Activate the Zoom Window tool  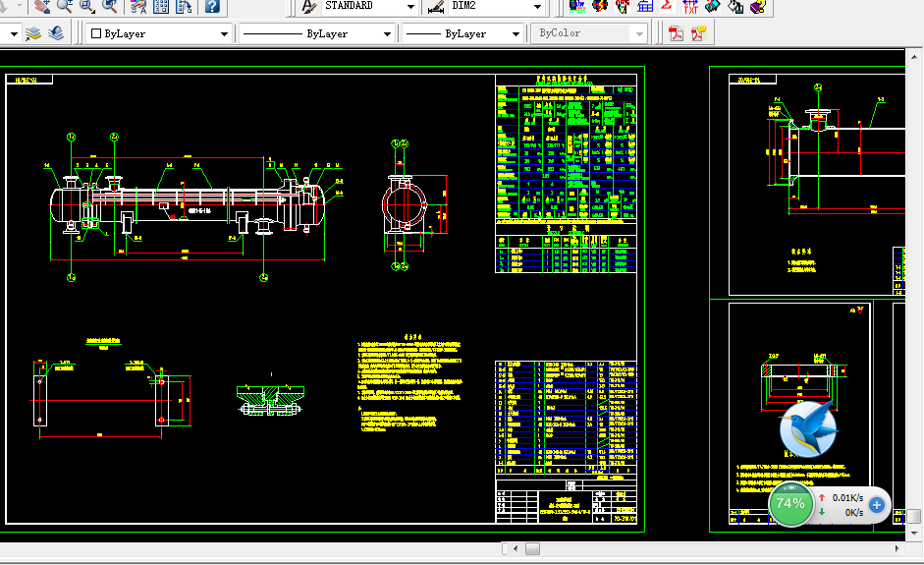point(87,6)
